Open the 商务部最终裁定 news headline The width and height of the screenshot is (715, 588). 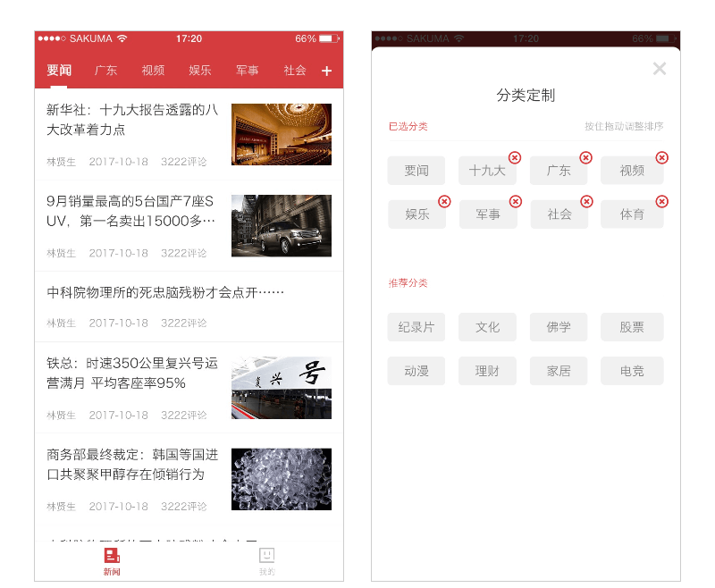coord(132,465)
